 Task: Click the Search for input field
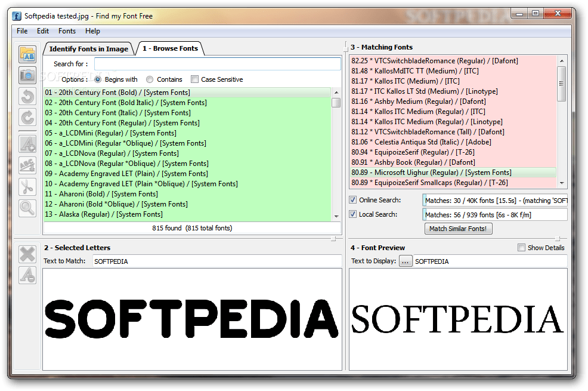[217, 64]
